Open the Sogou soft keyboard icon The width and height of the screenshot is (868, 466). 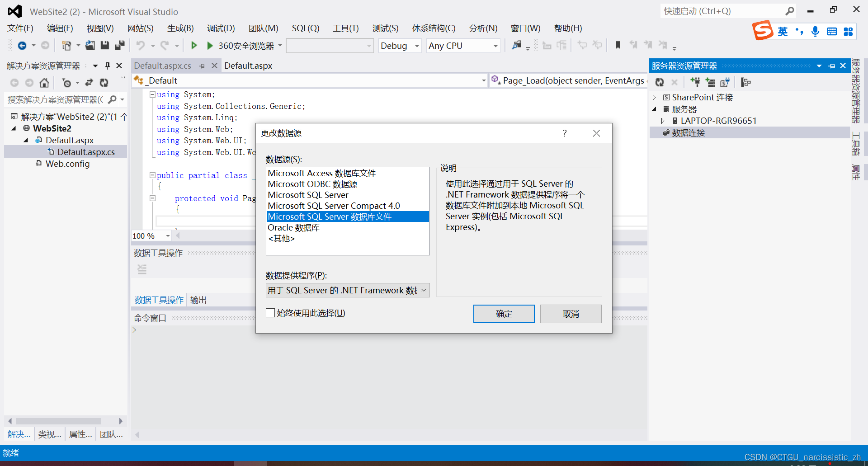[x=832, y=31]
